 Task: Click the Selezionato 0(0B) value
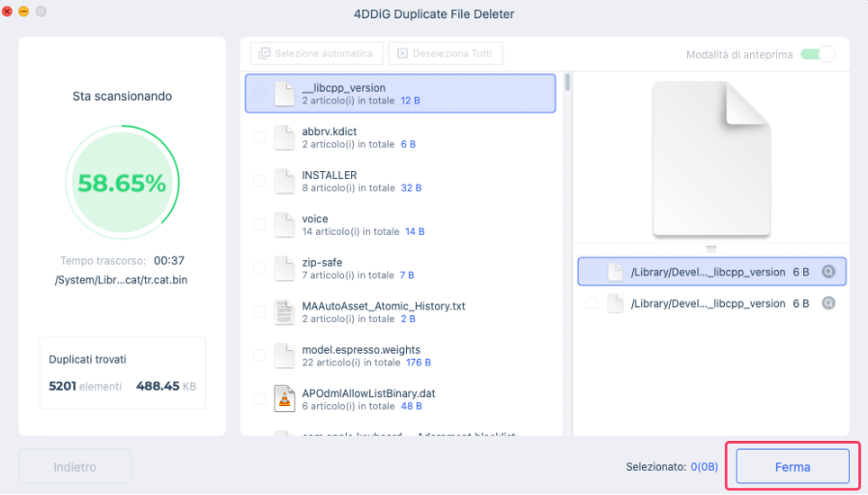click(704, 467)
